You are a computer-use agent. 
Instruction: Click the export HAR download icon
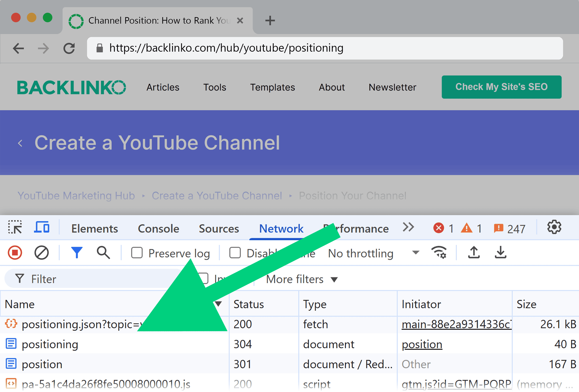pyautogui.click(x=500, y=253)
